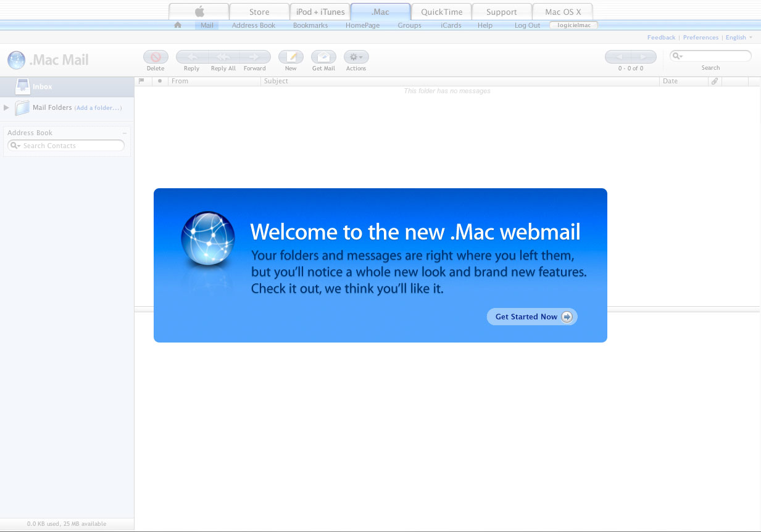Open the QuickTime tab

(441, 12)
